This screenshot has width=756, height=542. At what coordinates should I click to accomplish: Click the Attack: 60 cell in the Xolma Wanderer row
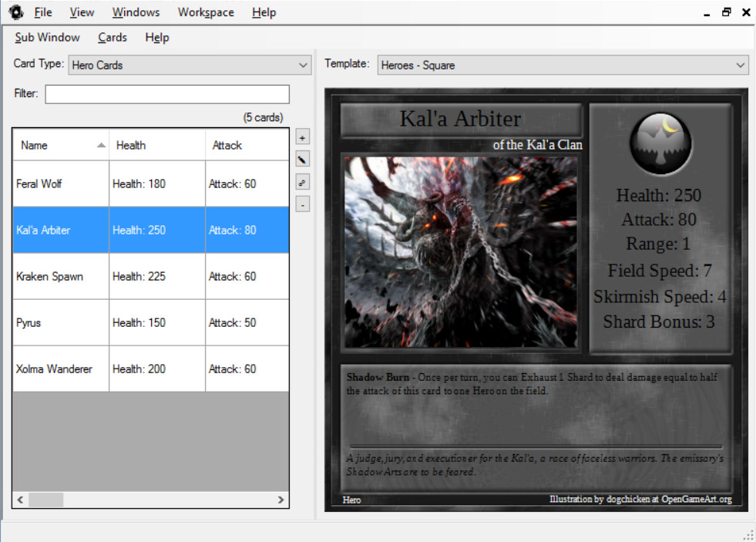(247, 369)
